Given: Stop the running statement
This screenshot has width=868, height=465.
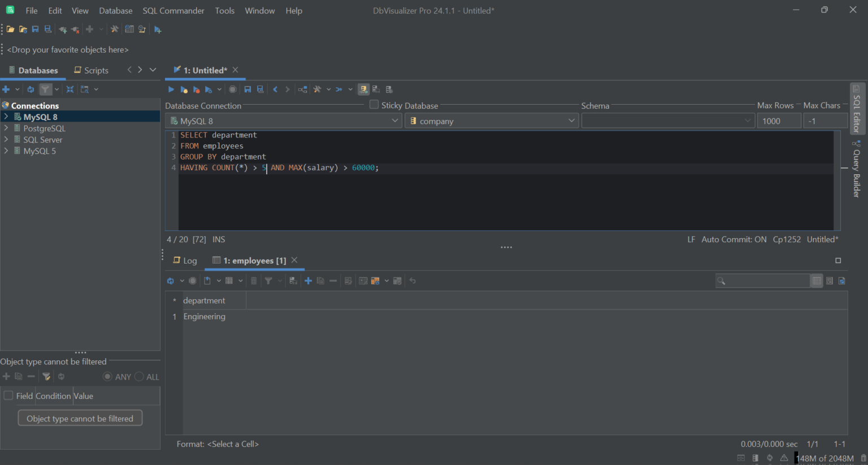Looking at the screenshot, I should 232,89.
